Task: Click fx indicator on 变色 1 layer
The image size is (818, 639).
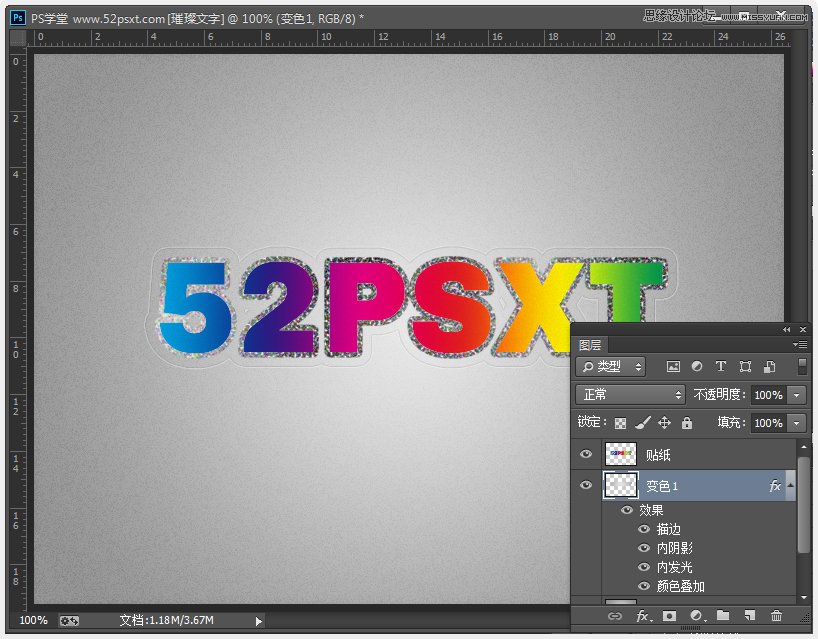Action: (x=775, y=486)
